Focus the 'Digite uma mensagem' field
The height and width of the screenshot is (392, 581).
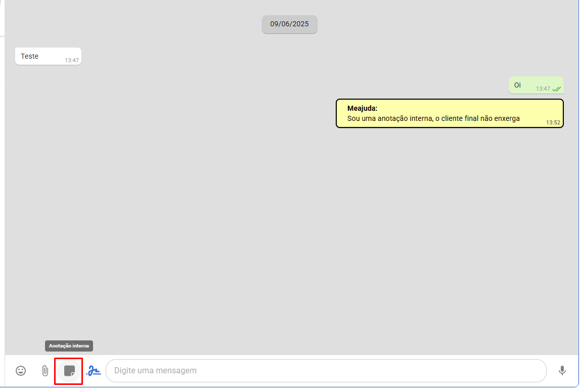324,371
